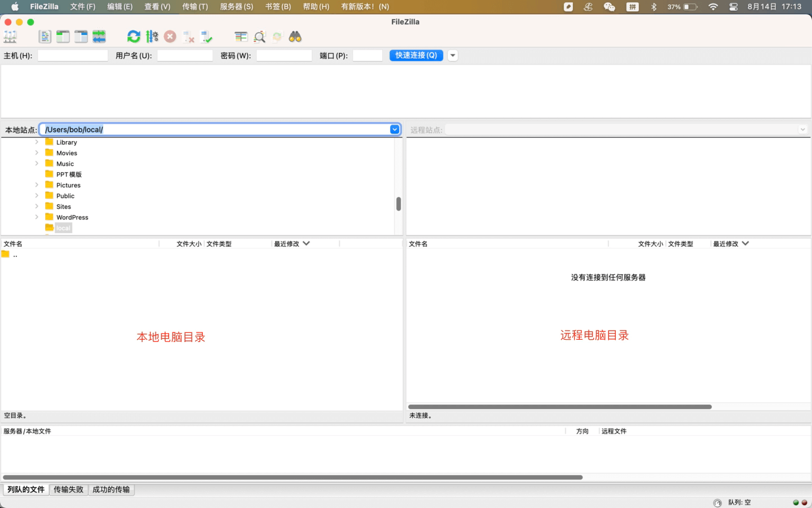Toggle synchronized browsing icon

click(x=277, y=37)
